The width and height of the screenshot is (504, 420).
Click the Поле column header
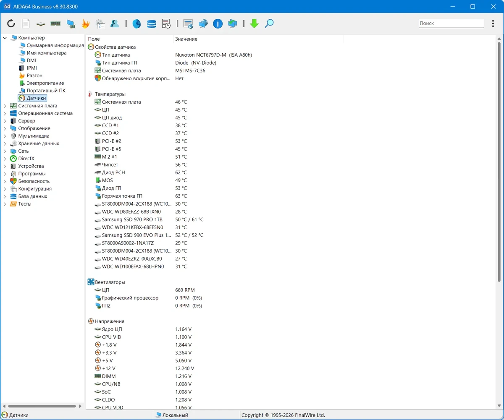pyautogui.click(x=129, y=39)
